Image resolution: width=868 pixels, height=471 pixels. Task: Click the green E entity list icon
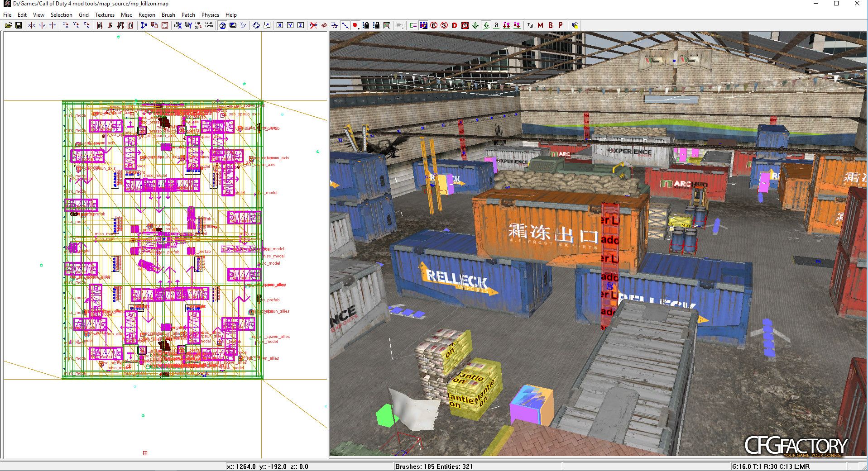pyautogui.click(x=413, y=25)
